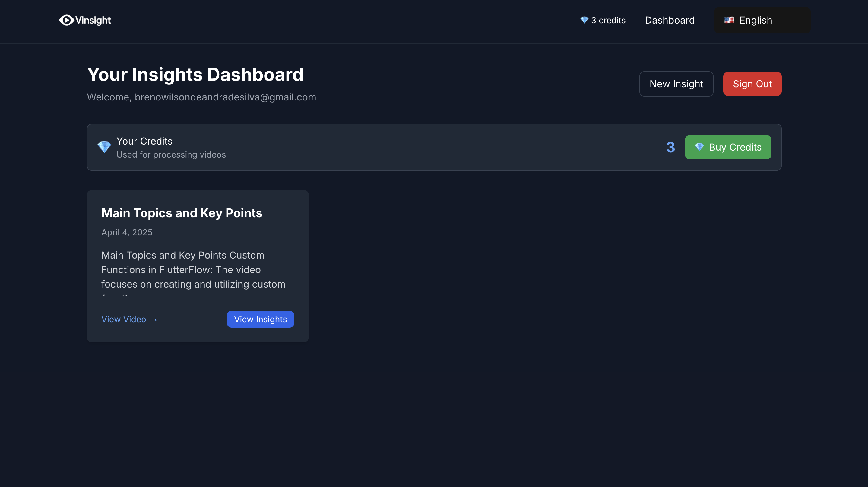
Task: Click the large diamond icon in Your Credits
Action: tap(104, 147)
